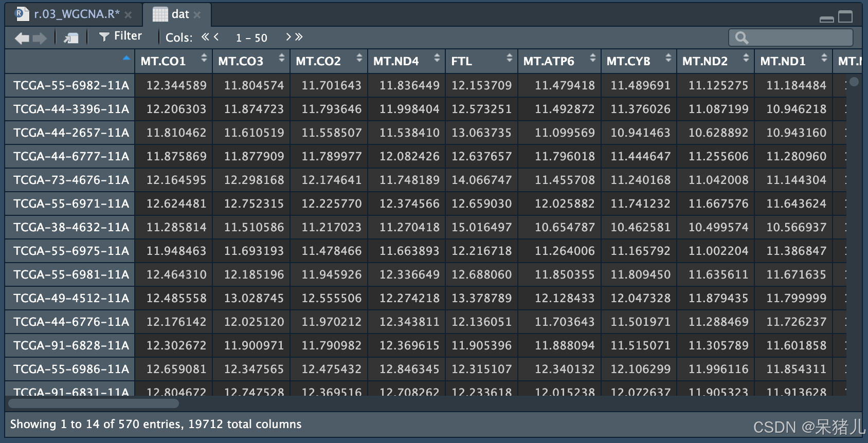Click cell value 13.378789
This screenshot has height=443, width=868.
[481, 298]
